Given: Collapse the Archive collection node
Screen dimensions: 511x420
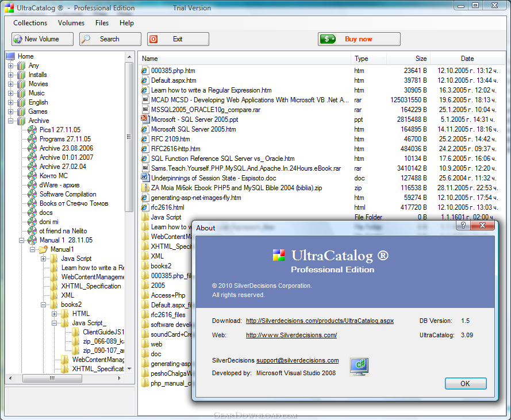Looking at the screenshot, I should (11, 121).
